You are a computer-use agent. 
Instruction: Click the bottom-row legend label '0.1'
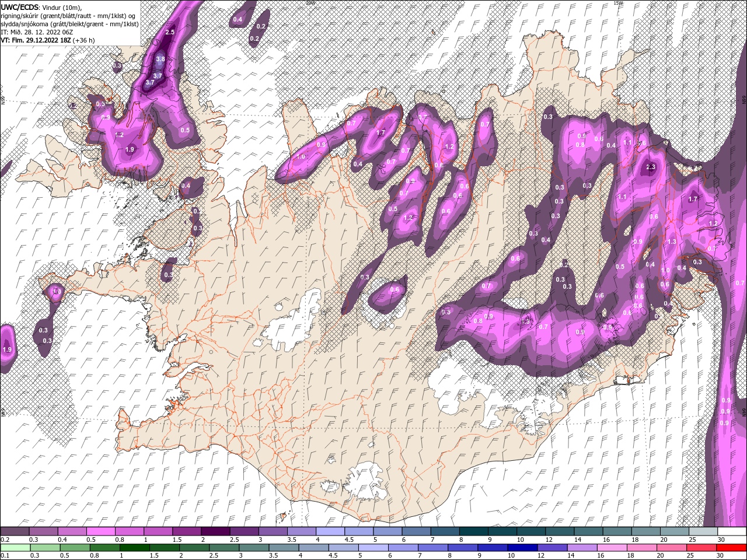(5, 556)
